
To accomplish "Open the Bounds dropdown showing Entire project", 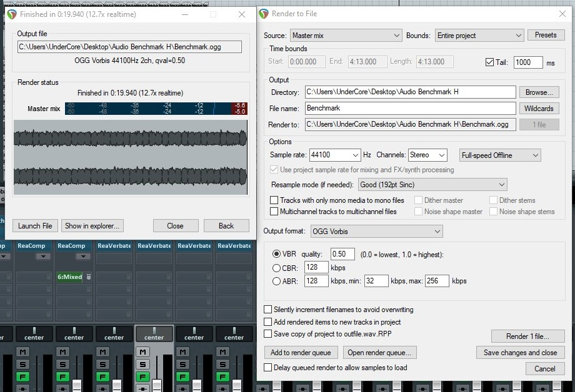I will 479,36.
